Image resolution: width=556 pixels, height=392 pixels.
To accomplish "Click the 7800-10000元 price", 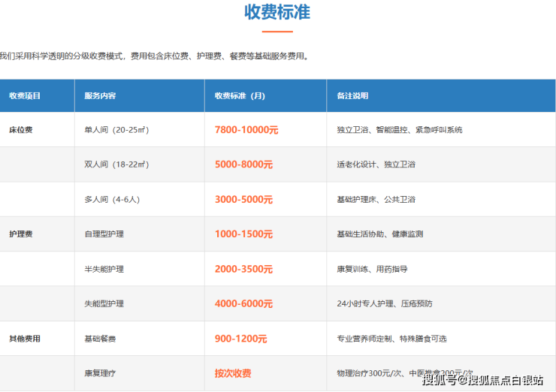I will 246,130.
